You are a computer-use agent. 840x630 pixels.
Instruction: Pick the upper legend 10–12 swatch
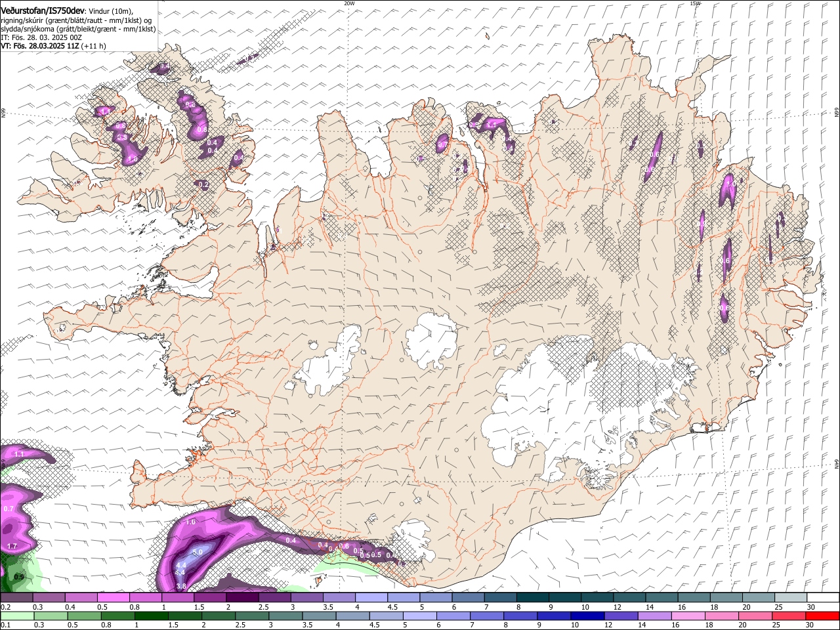pos(598,597)
